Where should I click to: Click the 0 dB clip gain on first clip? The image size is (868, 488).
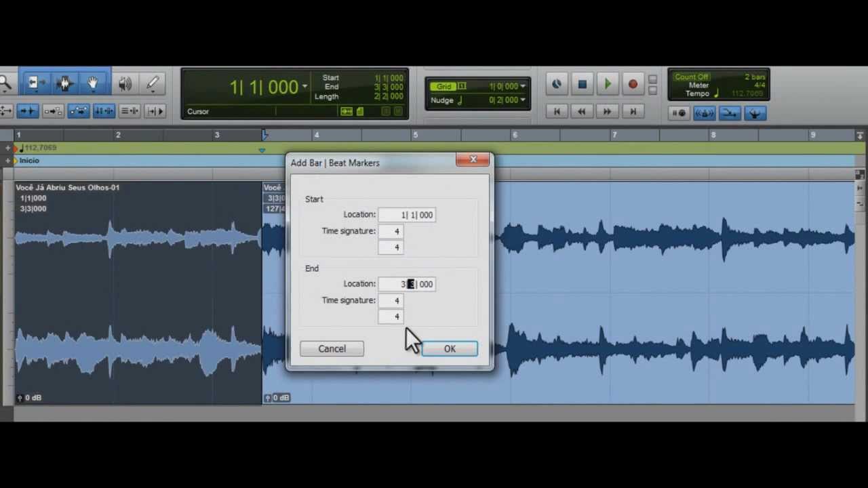point(29,398)
